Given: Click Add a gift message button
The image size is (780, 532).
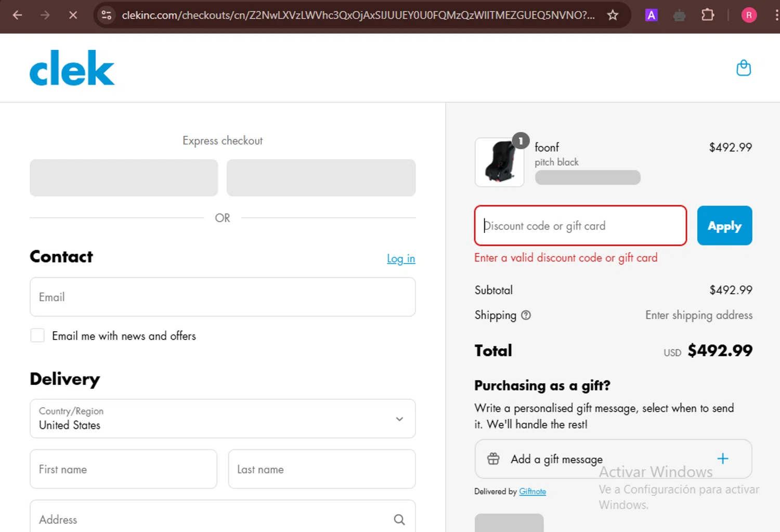Looking at the screenshot, I should (x=613, y=459).
